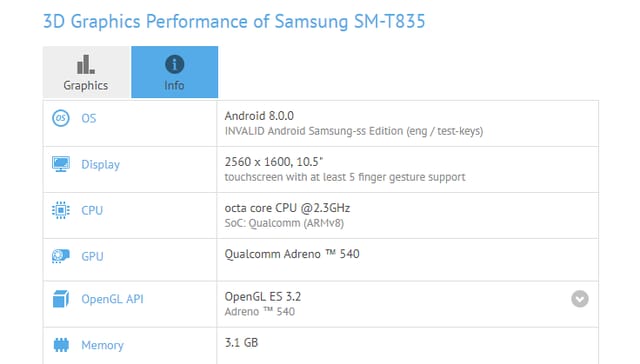Image resolution: width=640 pixels, height=364 pixels.
Task: Click the Info circle icon
Action: (x=175, y=64)
